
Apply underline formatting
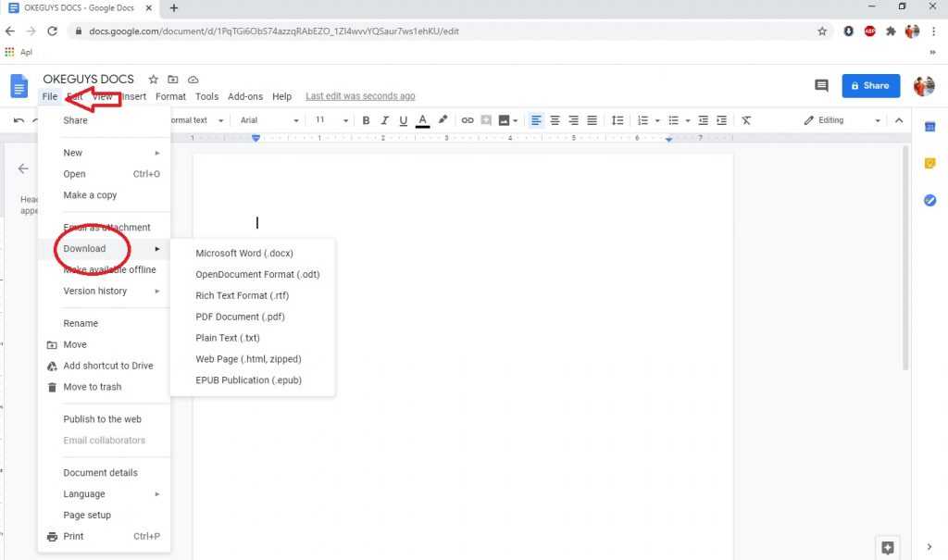pyautogui.click(x=404, y=120)
